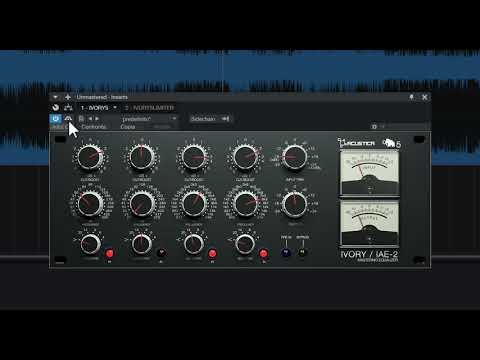Toggle the plugin power bypass button
The height and width of the screenshot is (360, 480).
tap(55, 118)
